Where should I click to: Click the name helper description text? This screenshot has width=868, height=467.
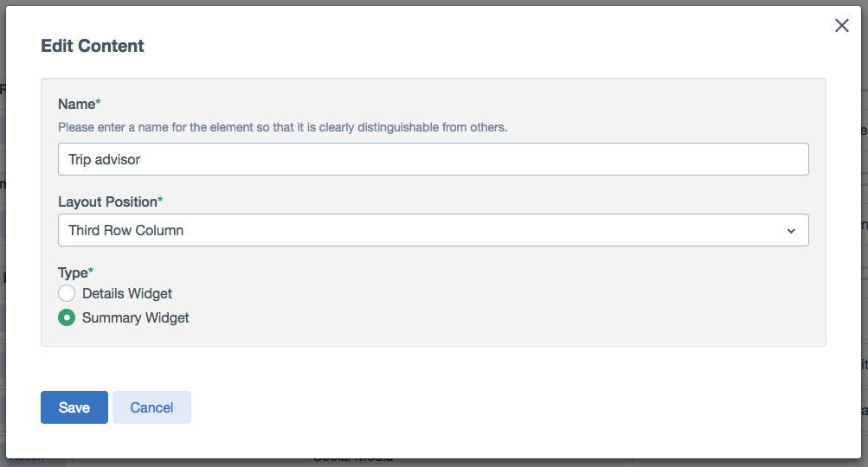coord(282,127)
